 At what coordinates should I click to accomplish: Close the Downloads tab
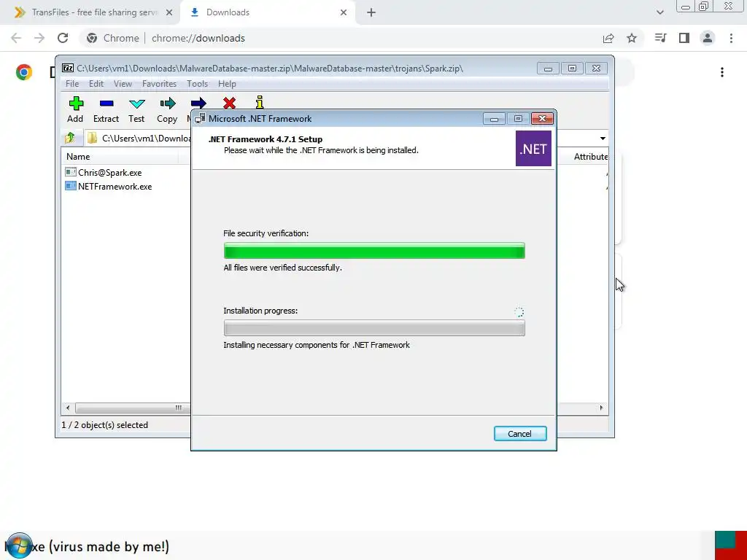(344, 13)
